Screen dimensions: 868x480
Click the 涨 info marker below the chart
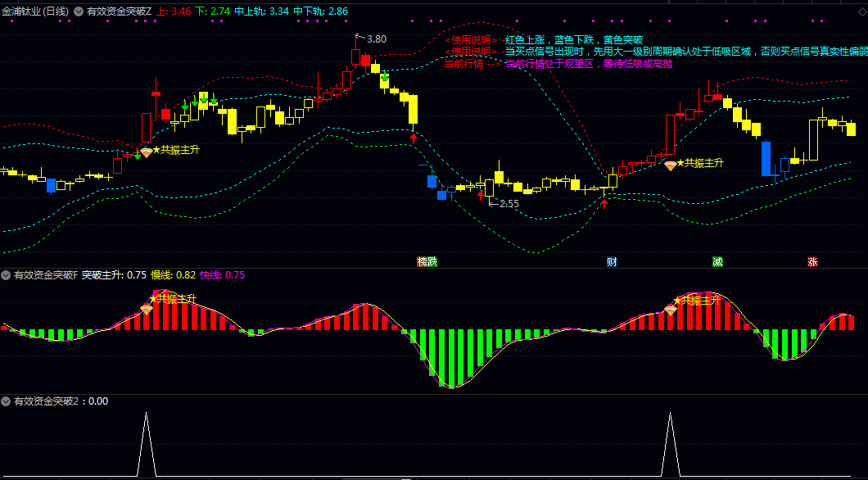pyautogui.click(x=812, y=262)
